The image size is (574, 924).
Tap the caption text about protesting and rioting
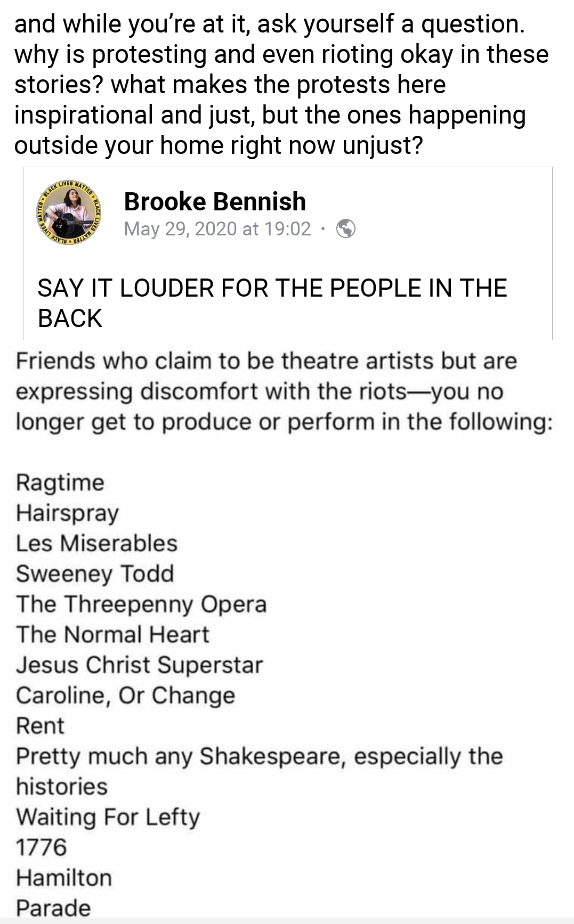click(281, 84)
